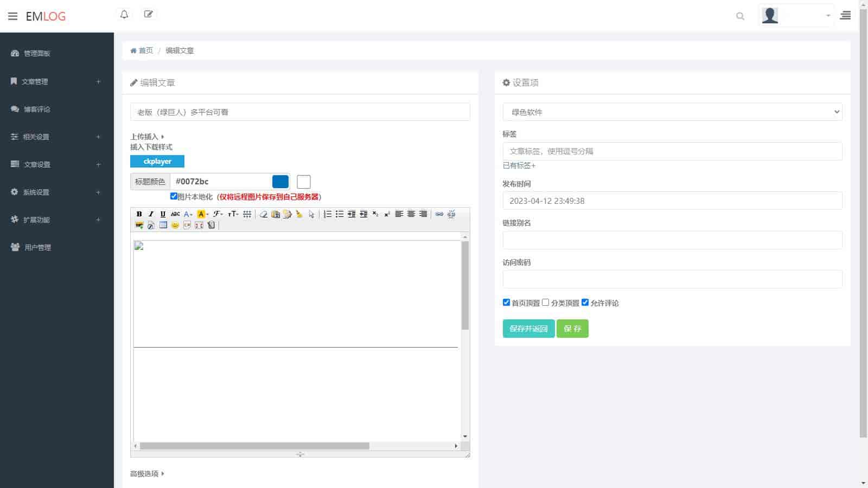Insert a hyperlink
Image resolution: width=868 pixels, height=488 pixels.
click(439, 214)
